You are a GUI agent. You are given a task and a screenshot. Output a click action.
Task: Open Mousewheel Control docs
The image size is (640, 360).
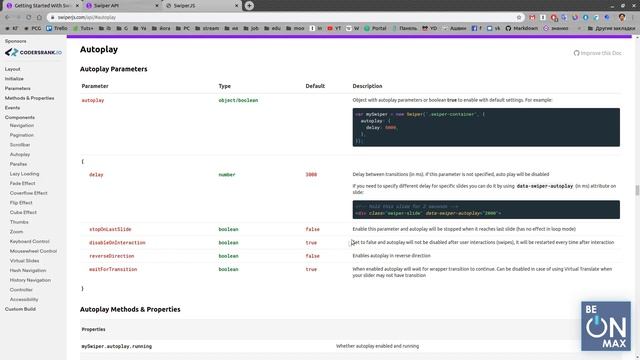(33, 251)
